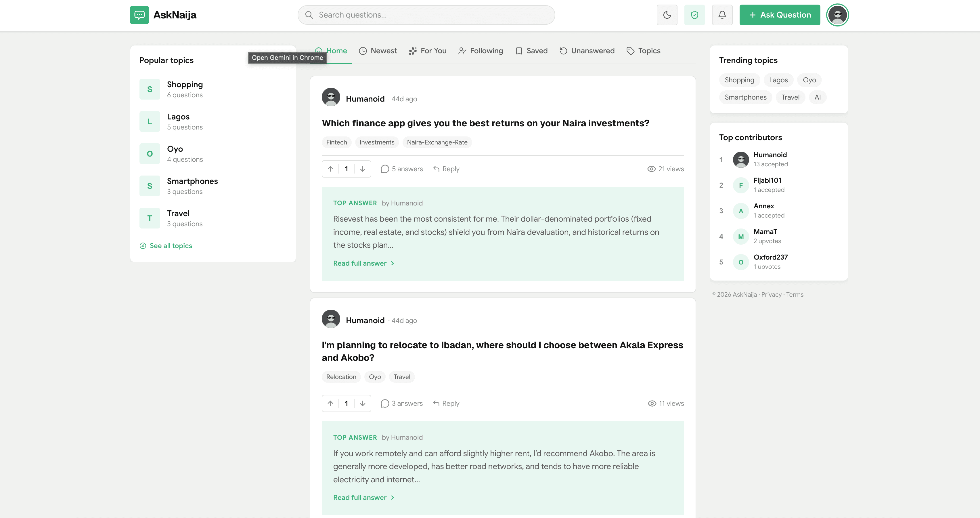Image resolution: width=980 pixels, height=518 pixels.
Task: Click Oyo chip in Trending topics
Action: (x=809, y=80)
